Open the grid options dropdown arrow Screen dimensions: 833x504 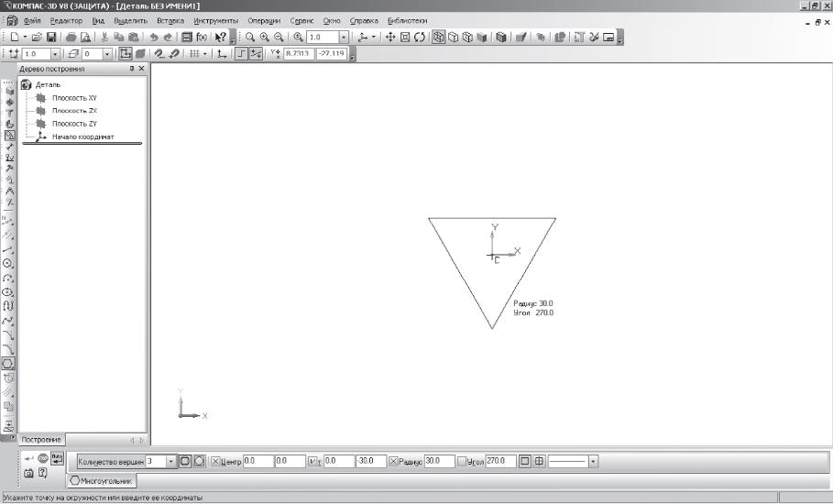pos(204,54)
